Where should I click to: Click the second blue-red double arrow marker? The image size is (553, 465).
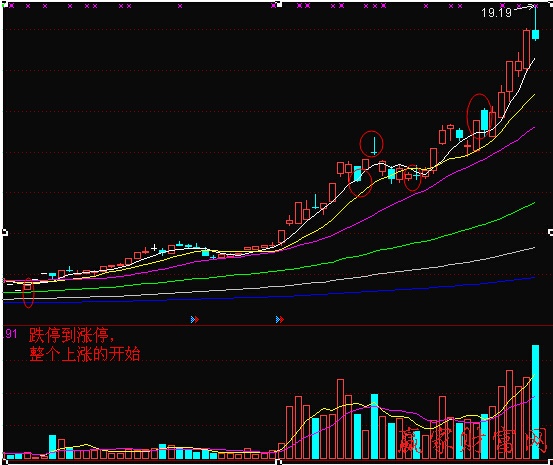point(280,320)
